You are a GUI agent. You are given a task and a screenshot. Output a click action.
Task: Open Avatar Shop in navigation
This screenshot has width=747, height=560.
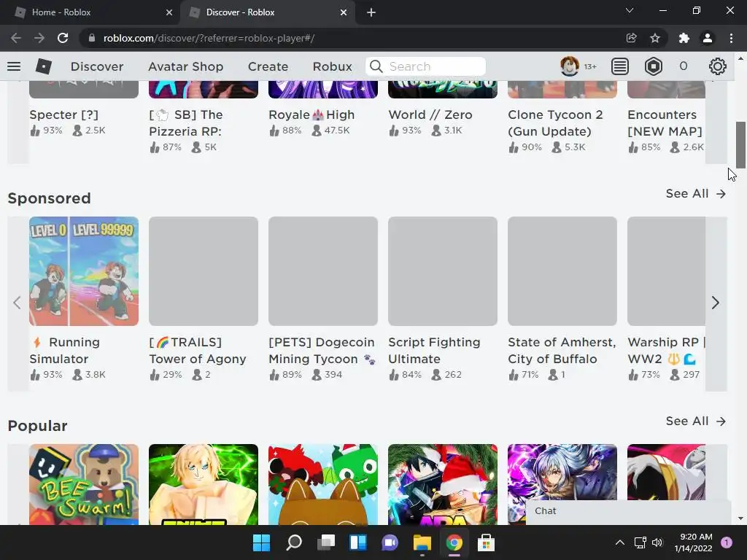coord(186,66)
